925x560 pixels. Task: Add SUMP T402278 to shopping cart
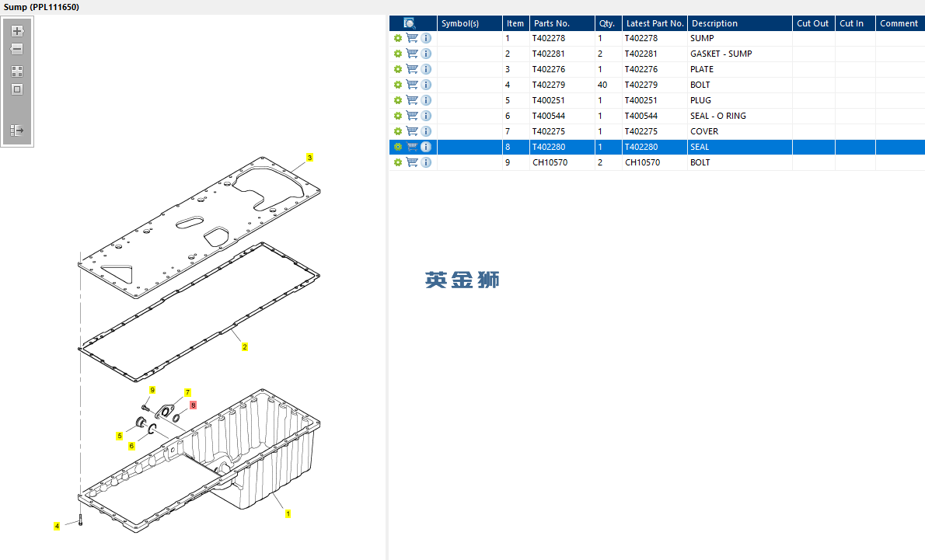pos(412,38)
